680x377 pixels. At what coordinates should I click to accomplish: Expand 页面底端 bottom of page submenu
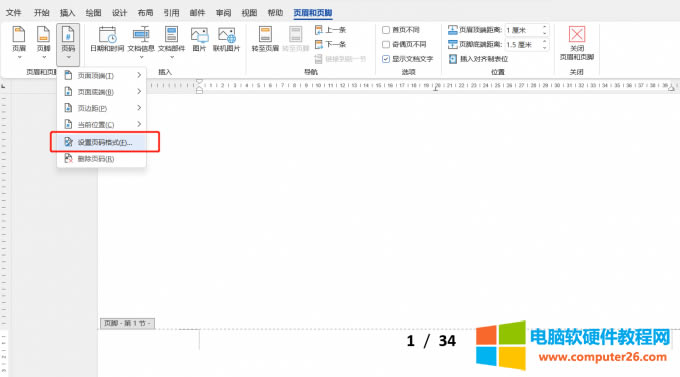tap(102, 92)
